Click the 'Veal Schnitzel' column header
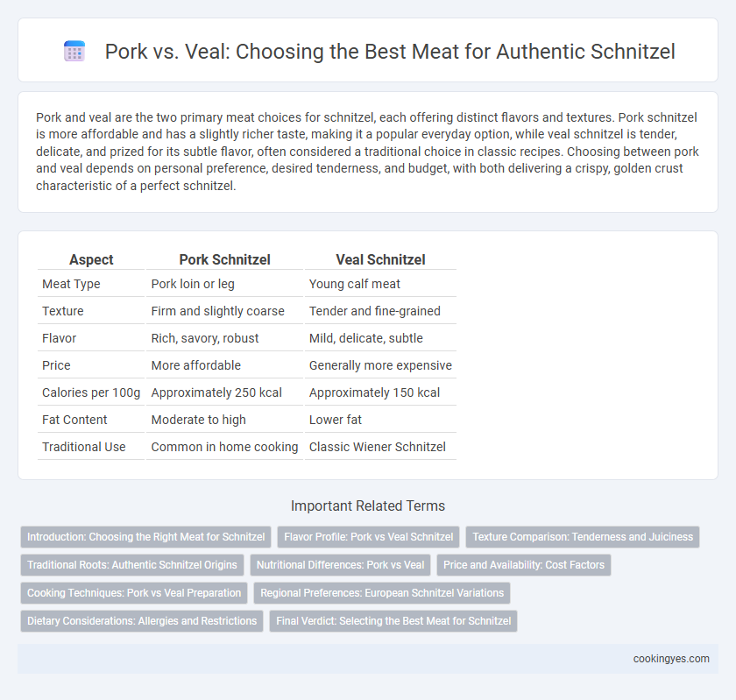The image size is (736, 700). (380, 259)
